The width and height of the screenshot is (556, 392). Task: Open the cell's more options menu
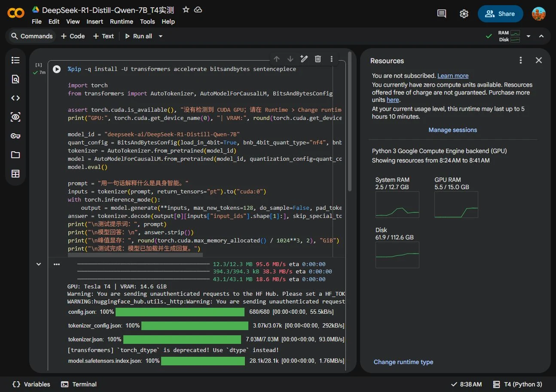click(x=332, y=59)
